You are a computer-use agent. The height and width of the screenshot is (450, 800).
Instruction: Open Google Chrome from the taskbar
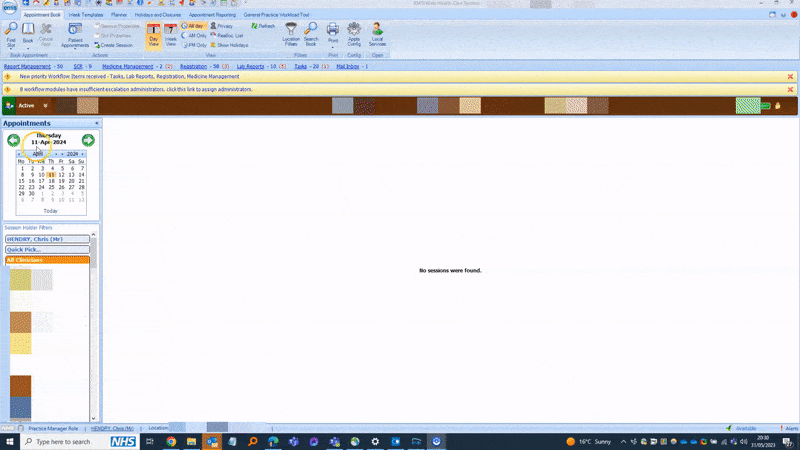click(171, 441)
